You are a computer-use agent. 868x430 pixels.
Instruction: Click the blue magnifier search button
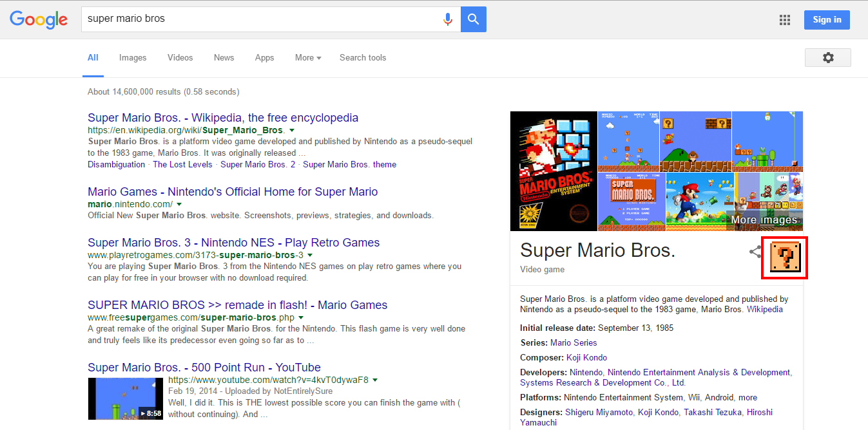[x=474, y=19]
